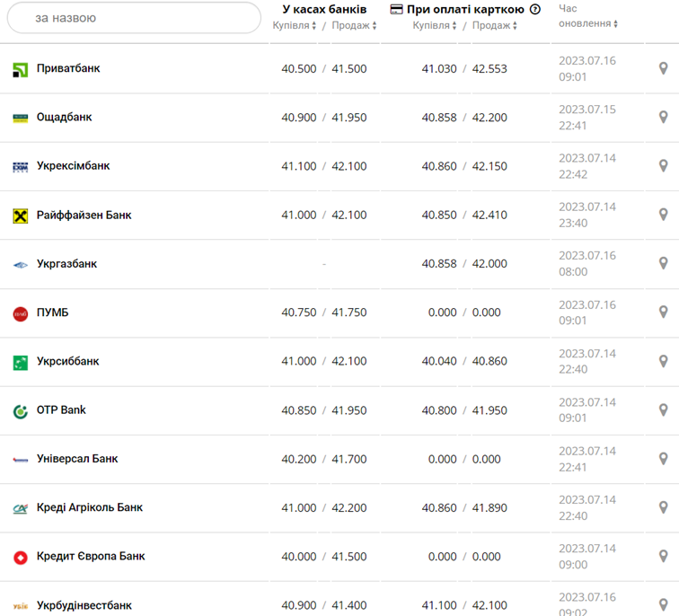The height and width of the screenshot is (616, 679).
Task: Click the Кредит Європа Банк logo
Action: click(21, 557)
